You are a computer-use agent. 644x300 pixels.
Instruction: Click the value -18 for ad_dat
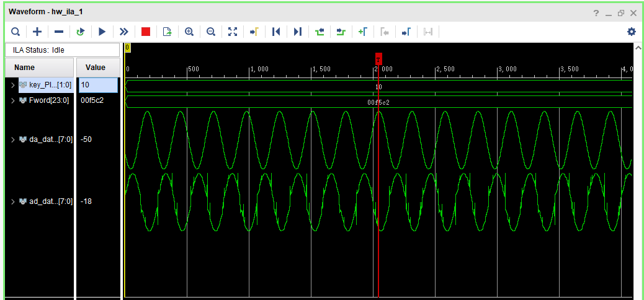click(86, 201)
